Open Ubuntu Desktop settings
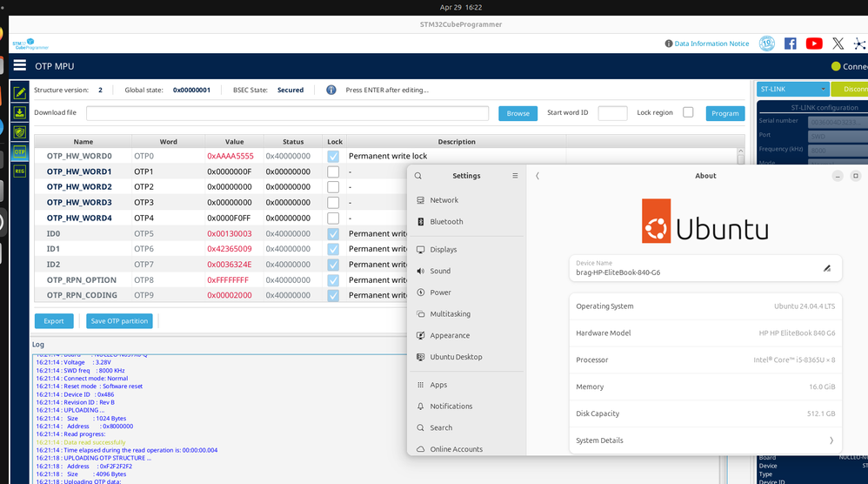Viewport: 868px width, 484px height. click(467, 357)
